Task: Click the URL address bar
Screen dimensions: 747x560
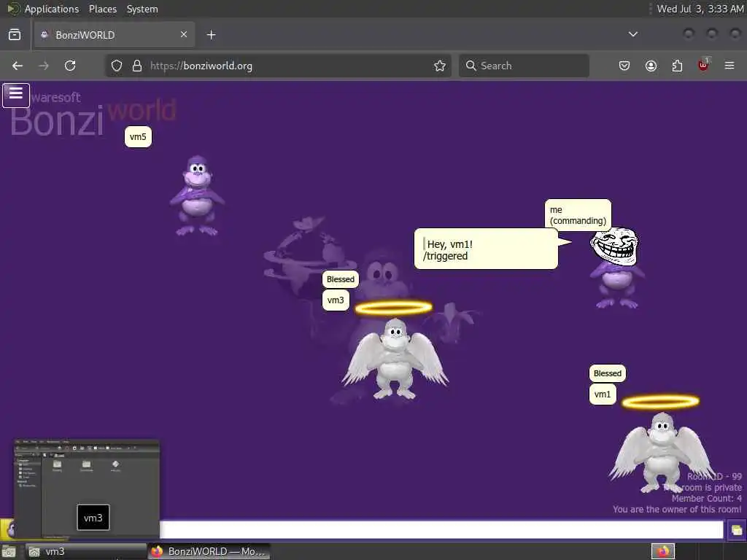Action: pos(278,66)
